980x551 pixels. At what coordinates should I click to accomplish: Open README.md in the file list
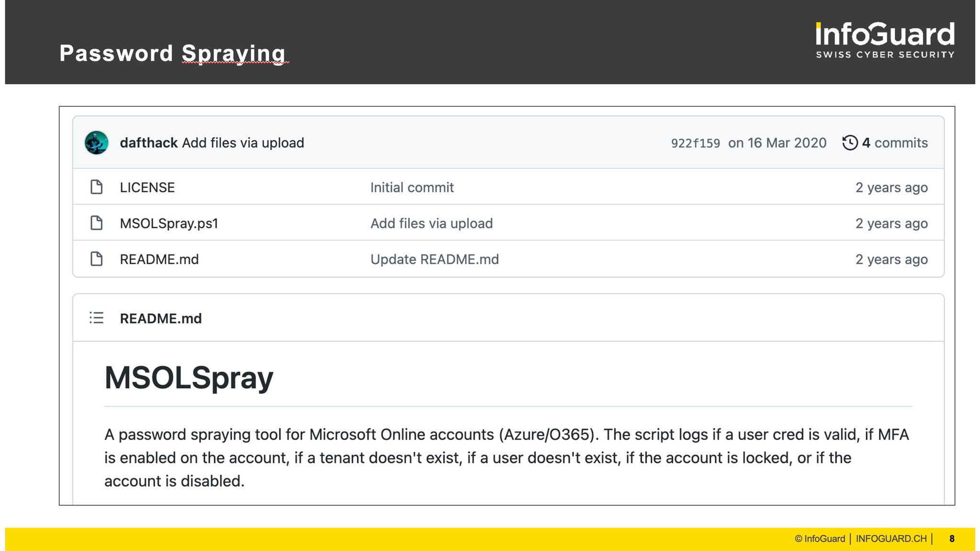(159, 259)
